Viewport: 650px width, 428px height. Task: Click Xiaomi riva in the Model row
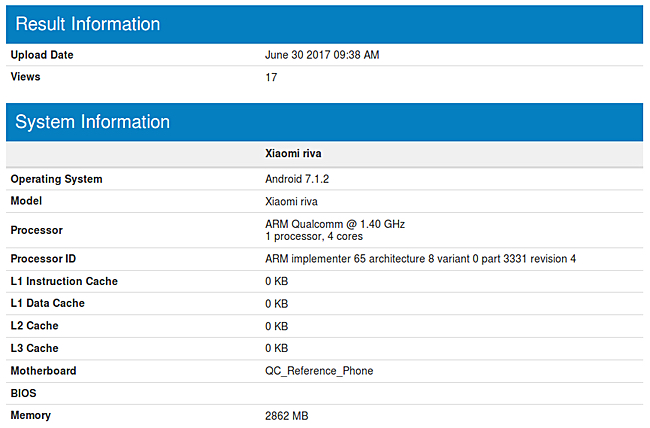click(x=291, y=201)
